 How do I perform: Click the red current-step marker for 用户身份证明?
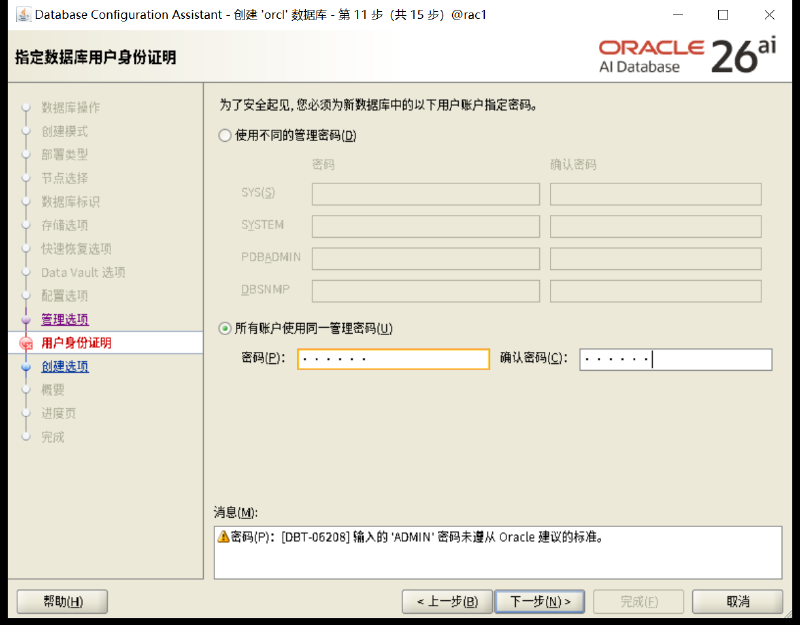[26, 343]
